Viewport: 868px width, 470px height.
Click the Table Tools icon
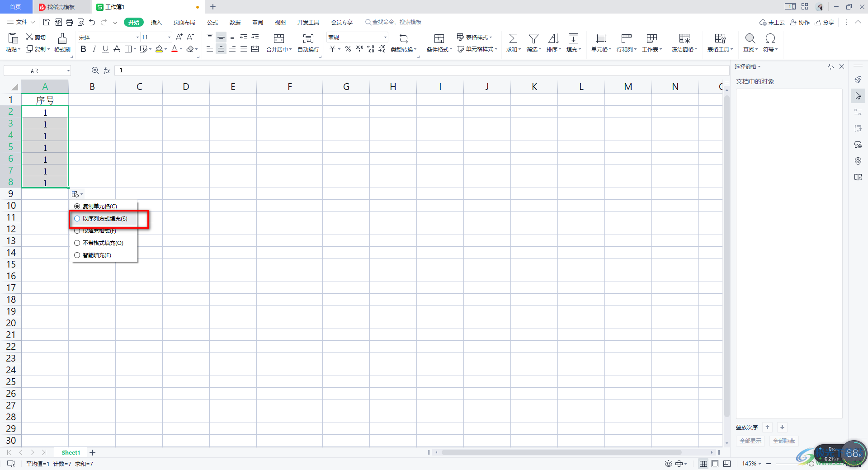720,38
